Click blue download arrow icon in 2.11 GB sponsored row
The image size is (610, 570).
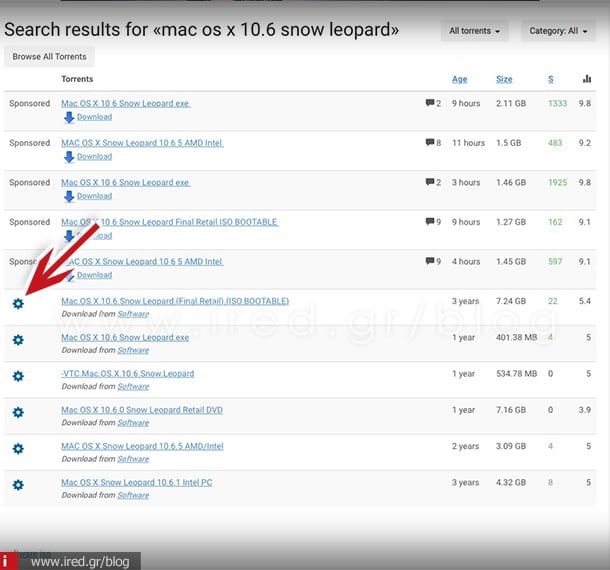pos(69,117)
